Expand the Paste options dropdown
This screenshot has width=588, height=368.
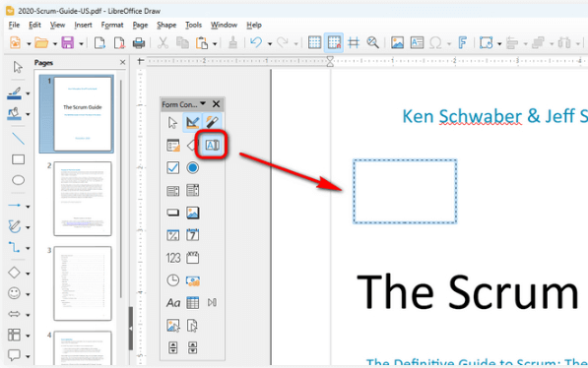tap(215, 43)
